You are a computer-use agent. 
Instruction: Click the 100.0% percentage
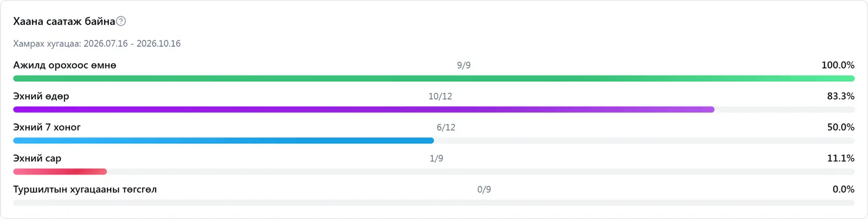pos(838,65)
